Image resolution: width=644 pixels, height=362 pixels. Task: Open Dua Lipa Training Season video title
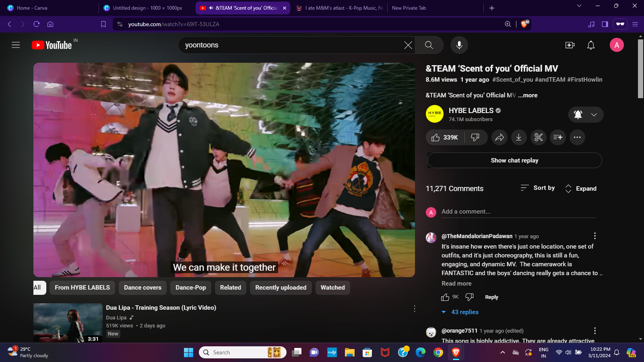[161, 308]
